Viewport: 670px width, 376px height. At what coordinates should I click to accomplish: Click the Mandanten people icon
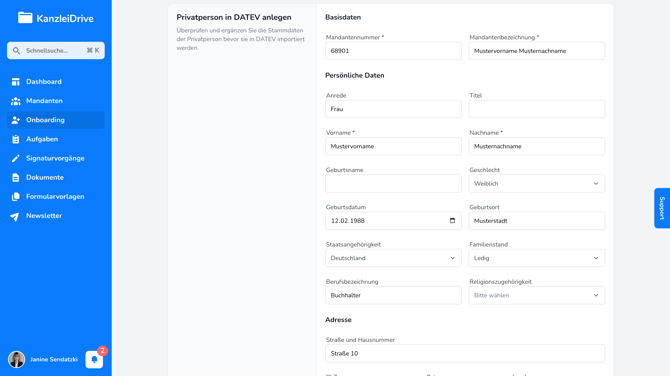coord(15,101)
